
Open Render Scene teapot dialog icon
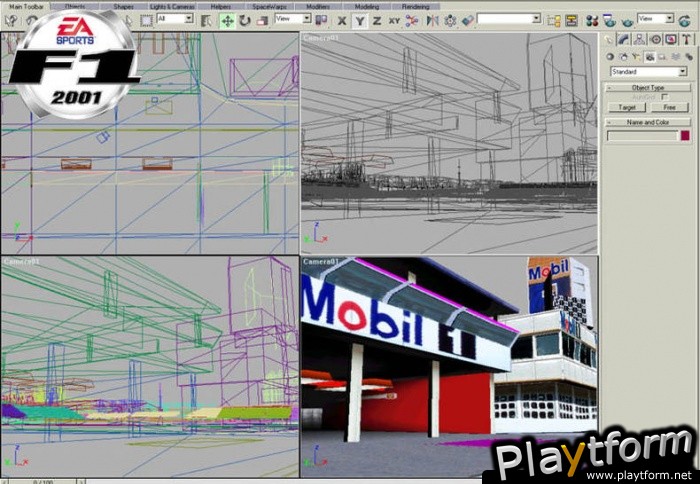pos(609,21)
